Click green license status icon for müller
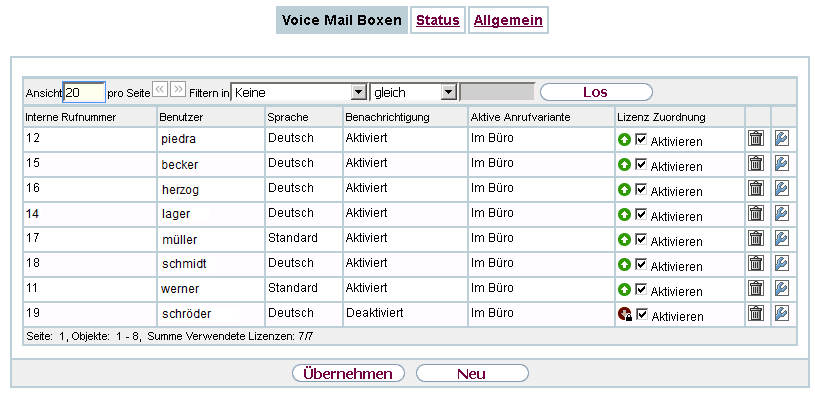This screenshot has width=815, height=397. [x=624, y=240]
